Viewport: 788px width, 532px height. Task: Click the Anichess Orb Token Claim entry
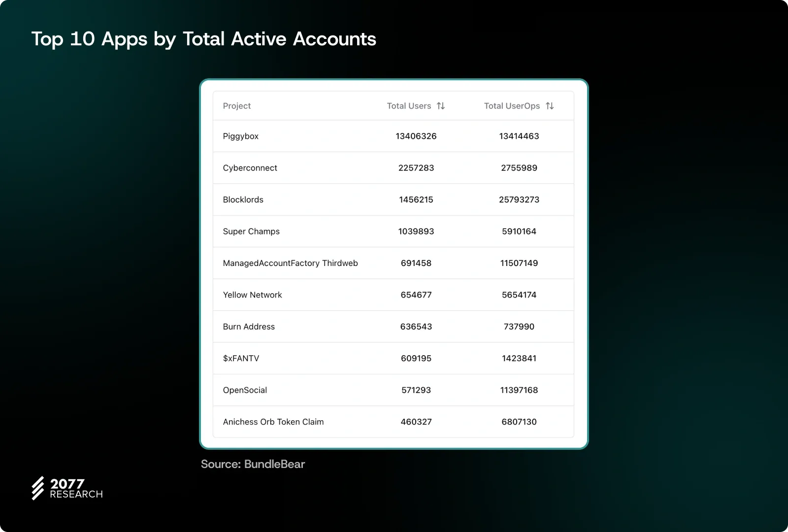coord(273,422)
